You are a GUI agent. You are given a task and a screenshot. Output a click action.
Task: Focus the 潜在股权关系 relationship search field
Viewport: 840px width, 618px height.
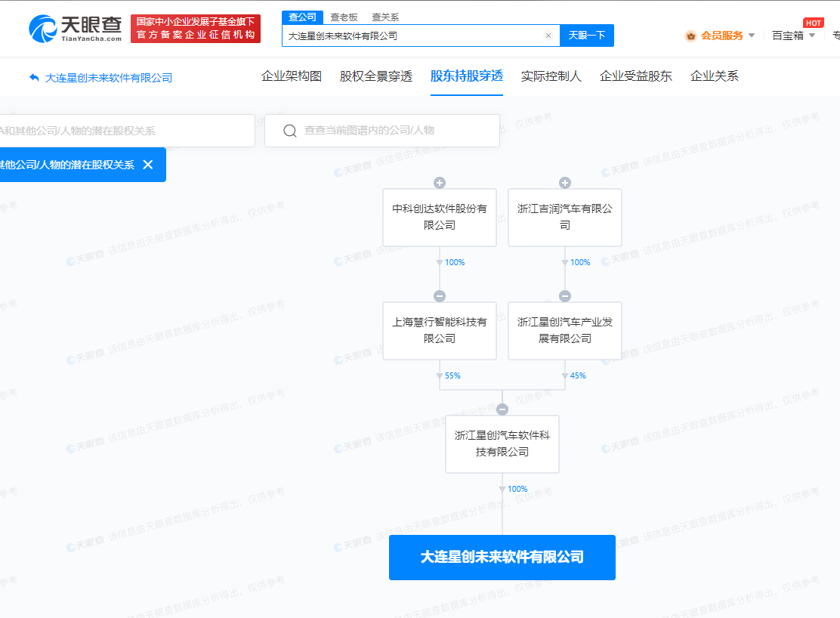click(x=126, y=131)
